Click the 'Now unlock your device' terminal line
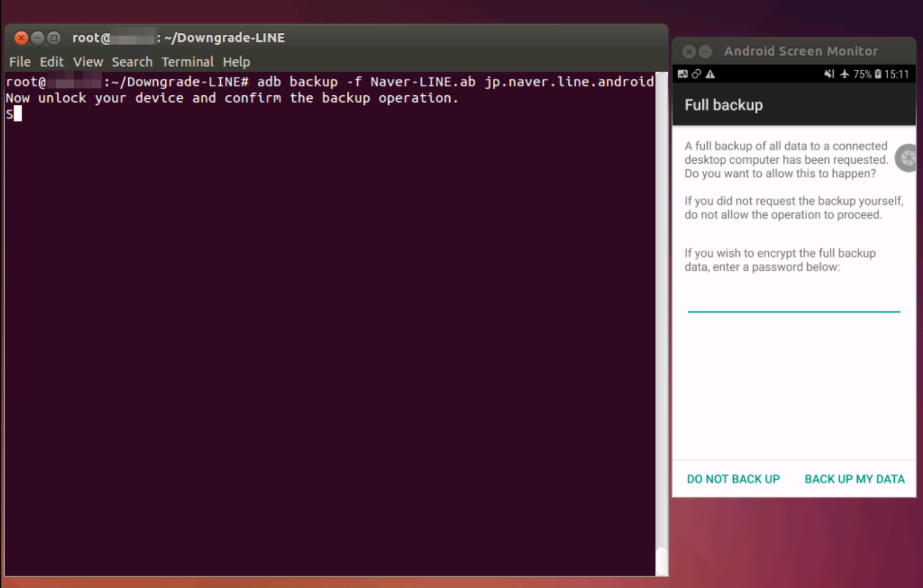923x588 pixels. click(x=232, y=98)
